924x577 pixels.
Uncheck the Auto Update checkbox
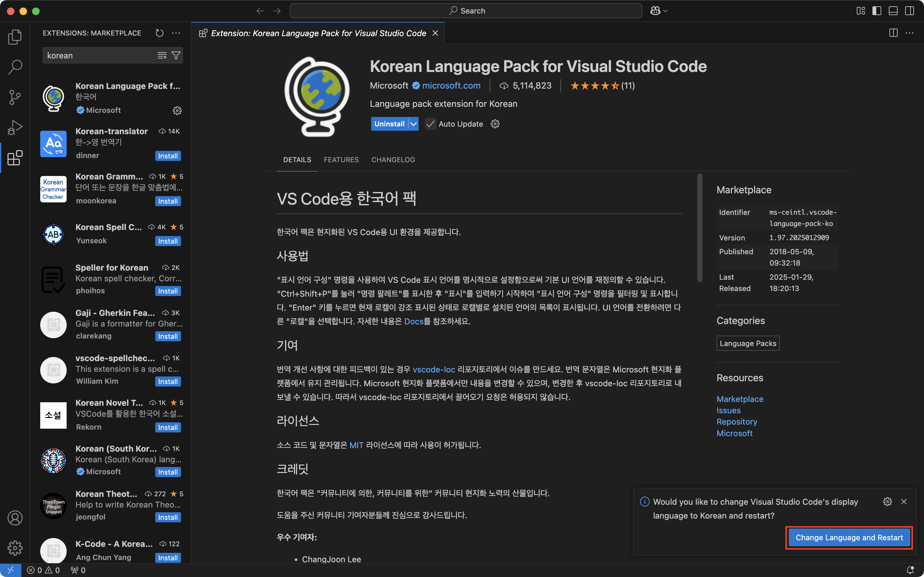pyautogui.click(x=431, y=124)
